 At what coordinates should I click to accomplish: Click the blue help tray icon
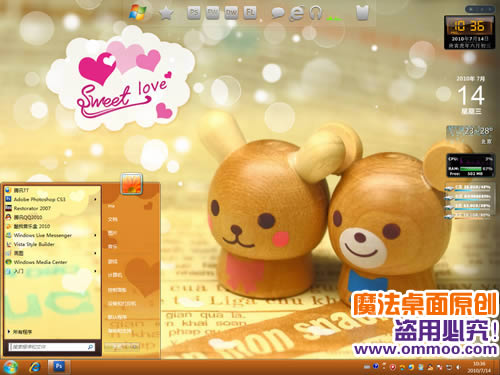pos(376,367)
